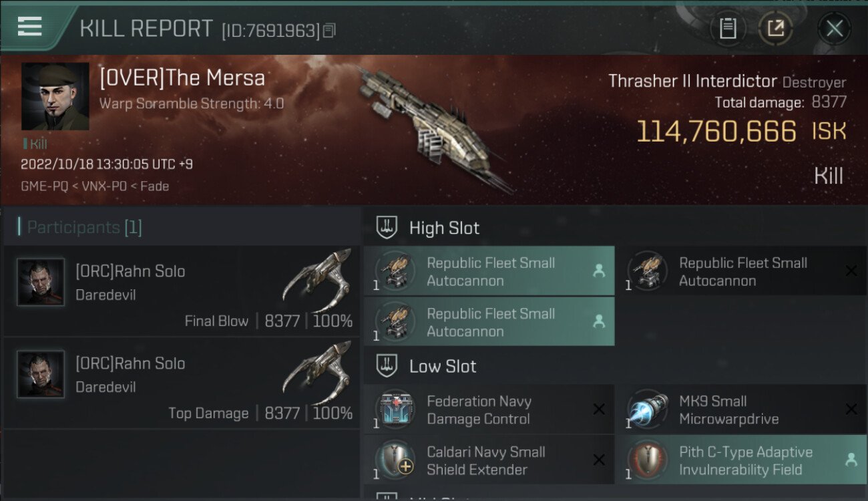Click Pith C-Type Adaptive Invulnerability Field item
This screenshot has height=501, width=868.
click(x=745, y=460)
